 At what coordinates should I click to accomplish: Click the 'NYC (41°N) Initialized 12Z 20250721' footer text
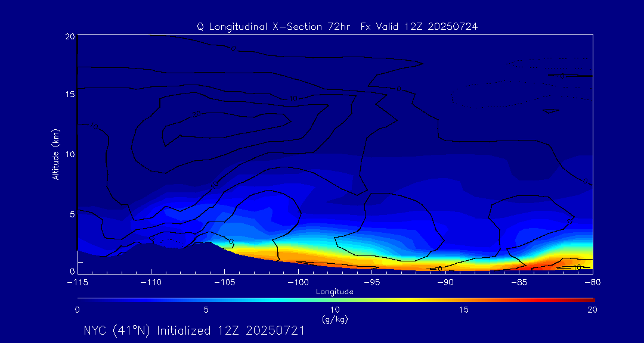194,330
